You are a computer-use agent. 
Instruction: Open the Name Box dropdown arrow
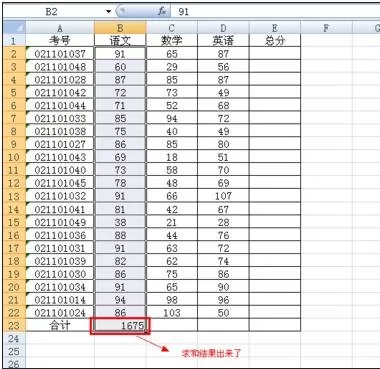click(108, 12)
